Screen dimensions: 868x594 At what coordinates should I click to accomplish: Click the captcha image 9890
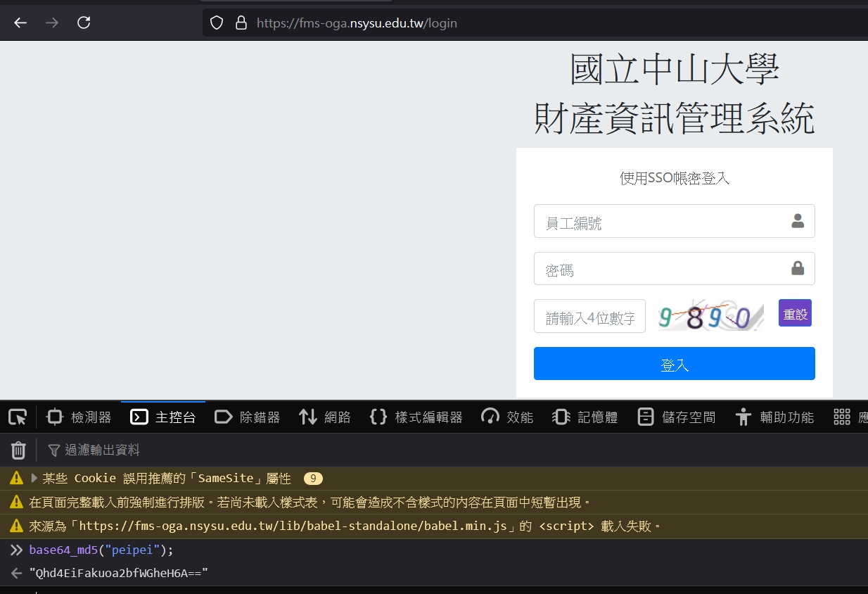click(x=710, y=315)
